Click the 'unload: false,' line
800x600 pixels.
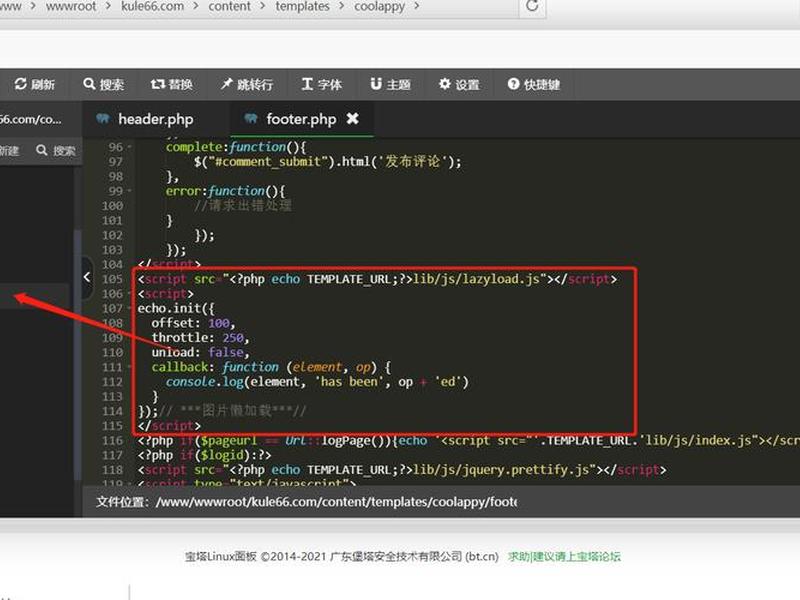[200, 352]
